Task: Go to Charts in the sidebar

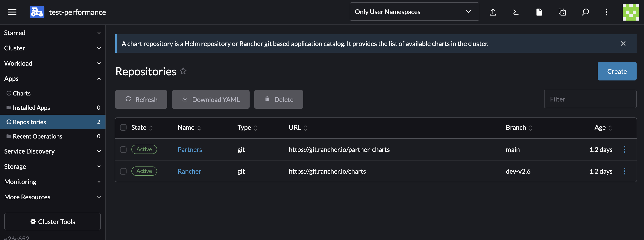Action: coord(22,93)
